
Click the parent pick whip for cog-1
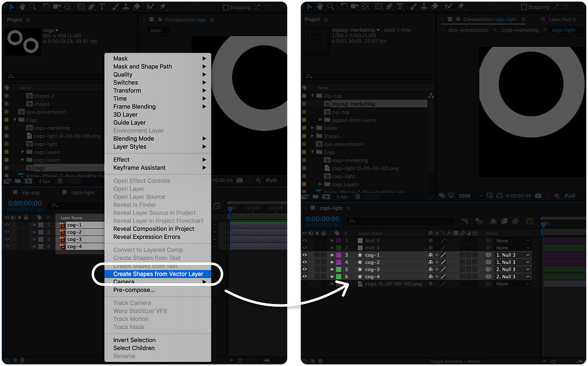point(488,255)
